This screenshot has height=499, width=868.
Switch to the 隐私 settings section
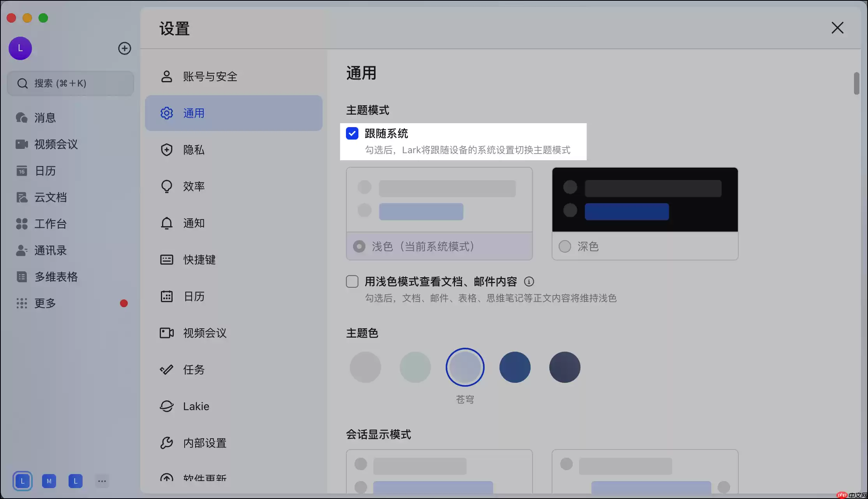[194, 150]
